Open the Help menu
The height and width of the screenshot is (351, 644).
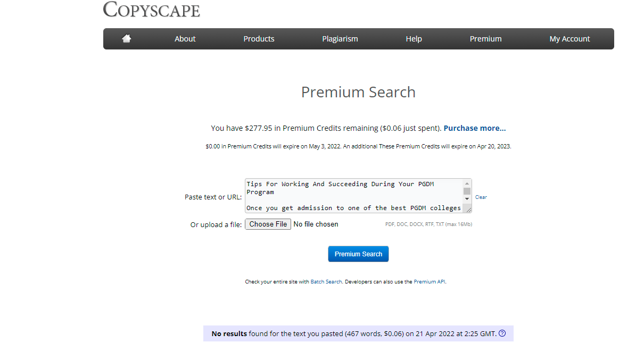click(x=414, y=39)
